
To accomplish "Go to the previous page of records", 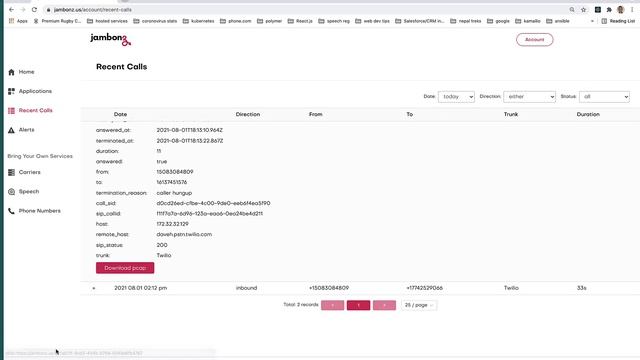I will click(332, 305).
